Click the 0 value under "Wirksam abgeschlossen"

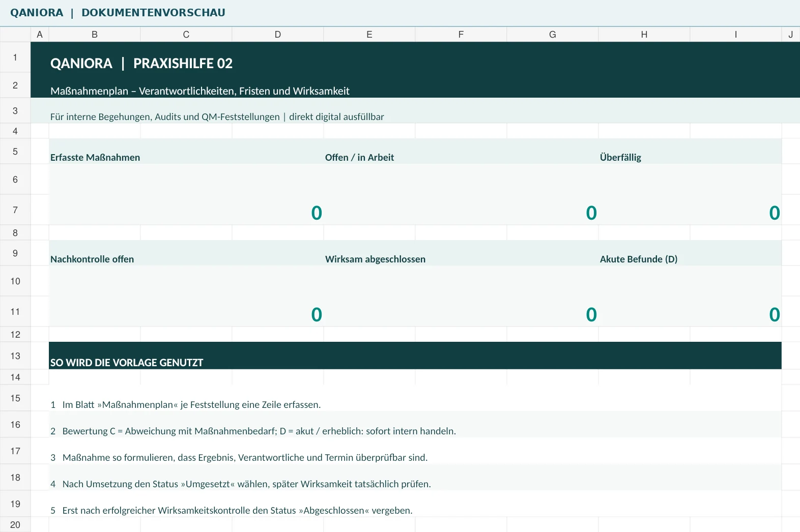(x=591, y=314)
